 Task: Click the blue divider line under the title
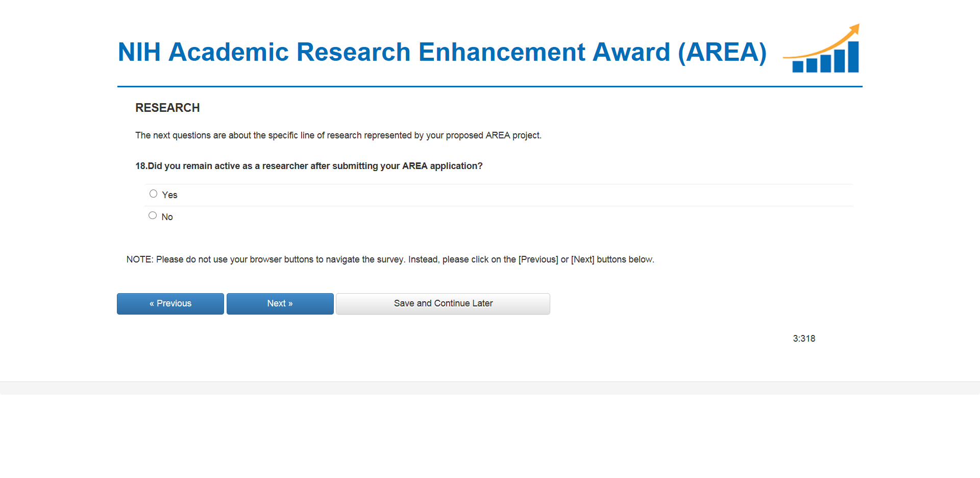click(x=490, y=86)
